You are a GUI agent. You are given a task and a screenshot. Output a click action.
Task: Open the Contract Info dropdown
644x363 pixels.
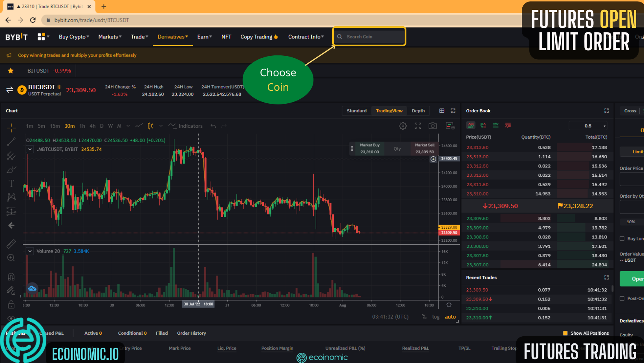click(x=306, y=37)
